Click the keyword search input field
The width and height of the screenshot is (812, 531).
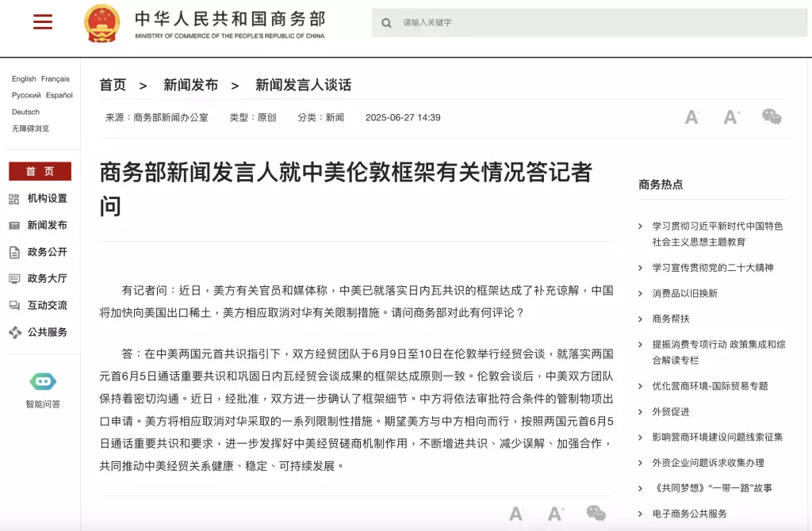coord(589,23)
